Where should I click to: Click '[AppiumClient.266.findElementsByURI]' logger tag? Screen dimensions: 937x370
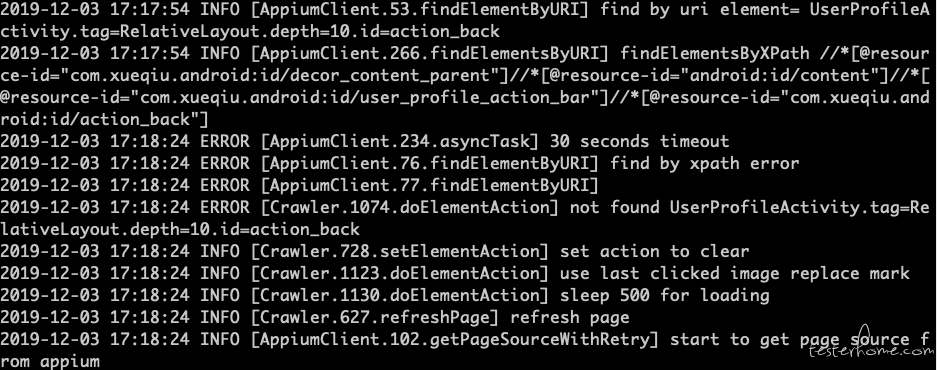(430, 54)
